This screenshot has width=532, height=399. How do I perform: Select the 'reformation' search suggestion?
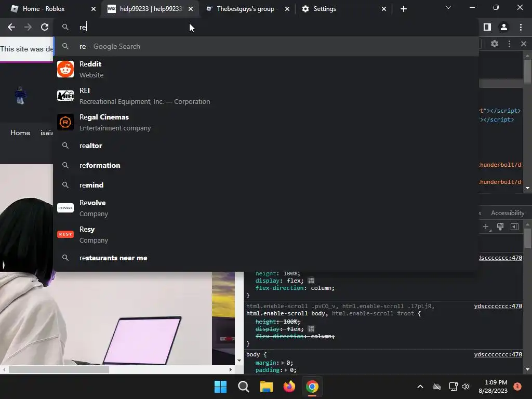(x=267, y=165)
